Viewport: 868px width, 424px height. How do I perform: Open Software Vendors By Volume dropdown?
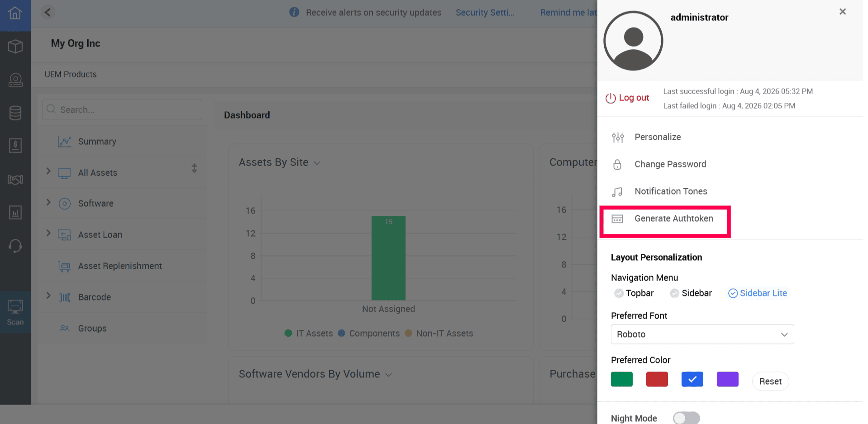388,375
